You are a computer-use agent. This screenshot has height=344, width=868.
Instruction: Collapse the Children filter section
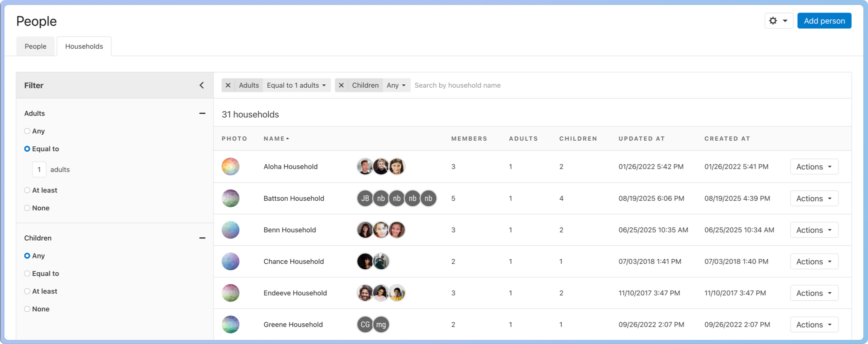(x=202, y=238)
